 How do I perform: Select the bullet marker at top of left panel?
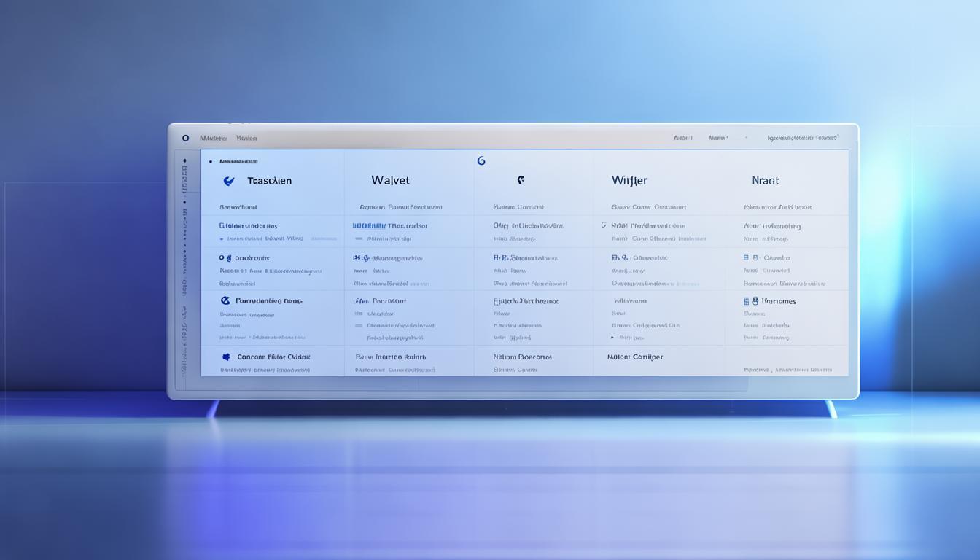(x=211, y=162)
